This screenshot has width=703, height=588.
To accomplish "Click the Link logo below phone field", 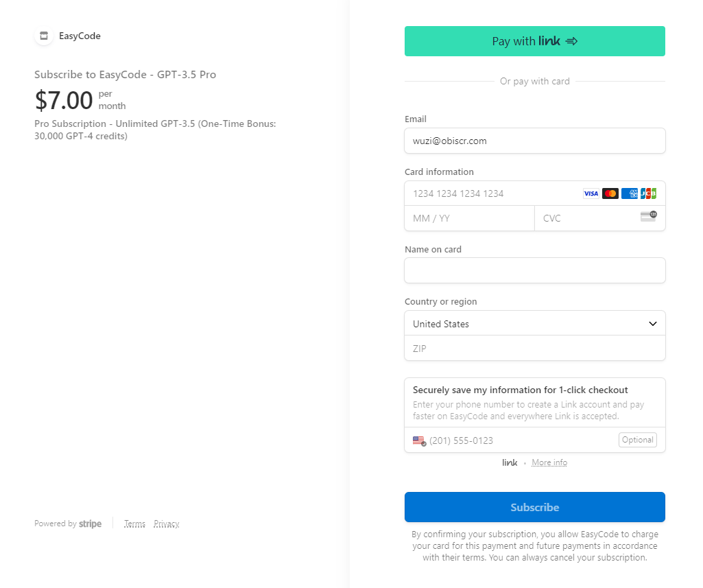I will 510,462.
